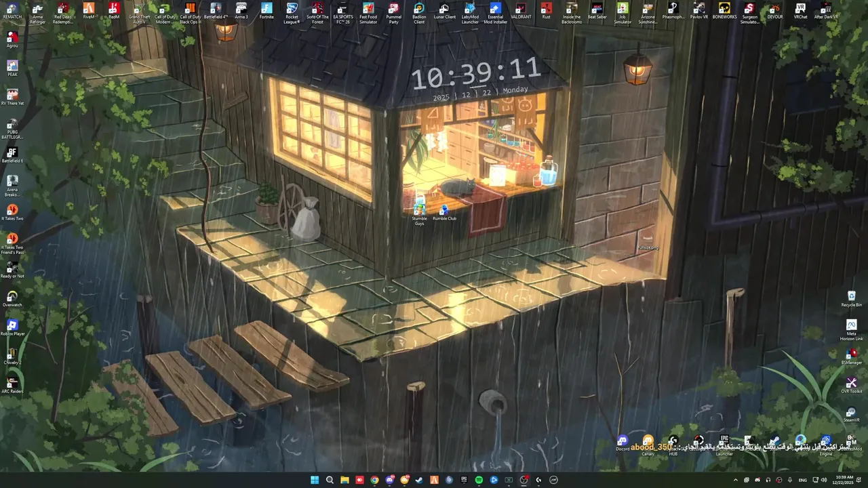Click the Fortnite desktop icon

pos(267,12)
